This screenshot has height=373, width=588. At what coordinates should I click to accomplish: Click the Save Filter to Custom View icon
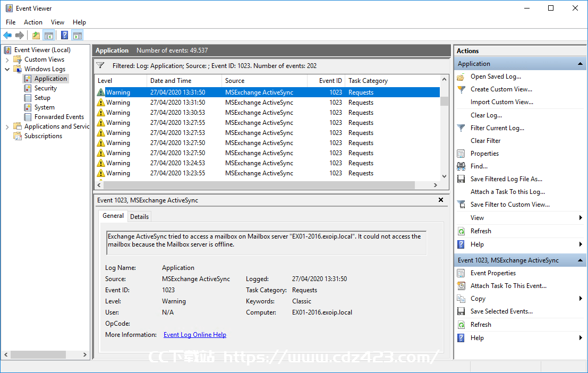[x=461, y=205]
